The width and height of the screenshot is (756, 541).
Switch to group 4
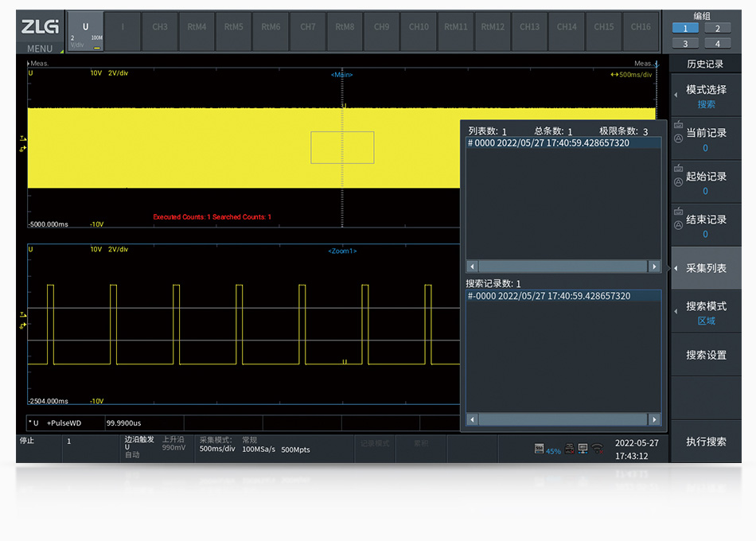tap(718, 44)
